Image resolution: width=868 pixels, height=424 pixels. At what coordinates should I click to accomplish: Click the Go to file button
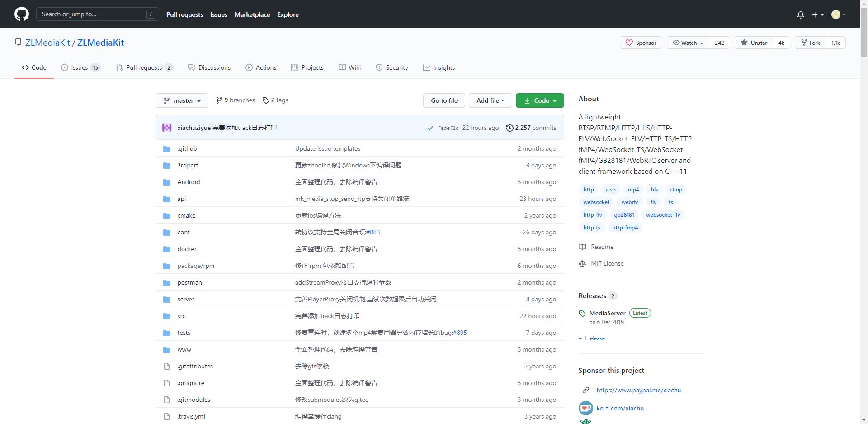(444, 100)
